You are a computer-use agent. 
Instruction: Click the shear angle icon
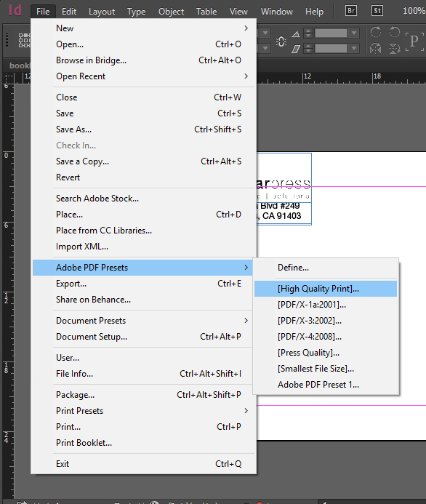click(x=296, y=49)
